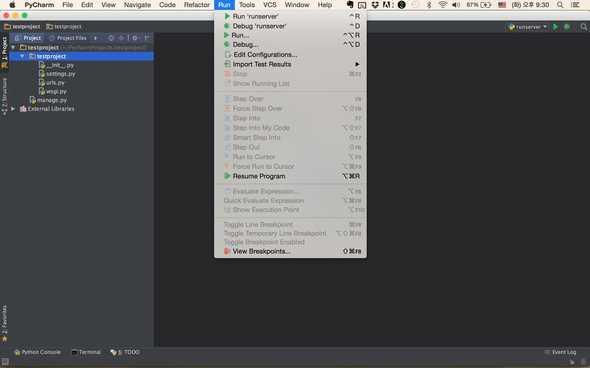Click the Search Everywhere magnifier in PyCharm toolbar
Image resolution: width=590 pixels, height=368 pixels.
point(583,27)
